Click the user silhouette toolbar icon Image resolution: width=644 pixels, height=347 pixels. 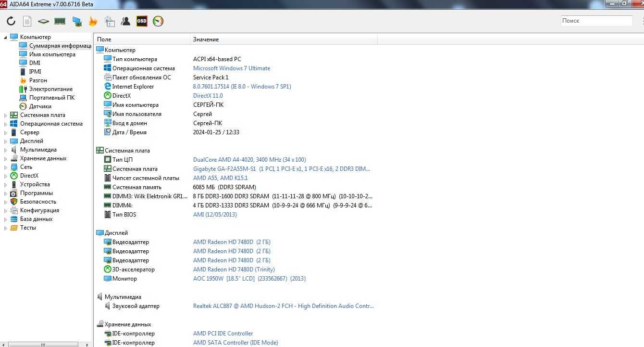[125, 21]
